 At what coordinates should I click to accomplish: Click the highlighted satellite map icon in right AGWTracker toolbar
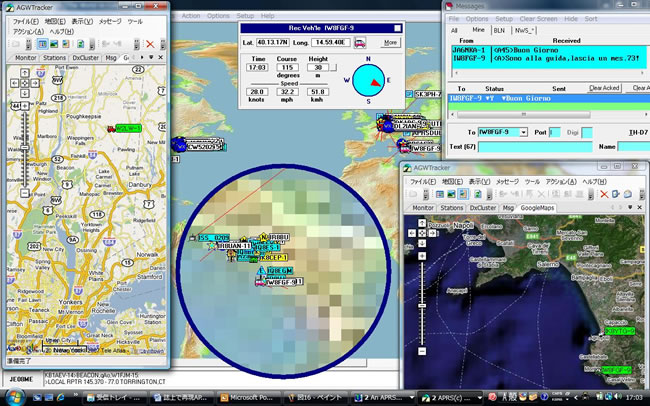pos(463,194)
